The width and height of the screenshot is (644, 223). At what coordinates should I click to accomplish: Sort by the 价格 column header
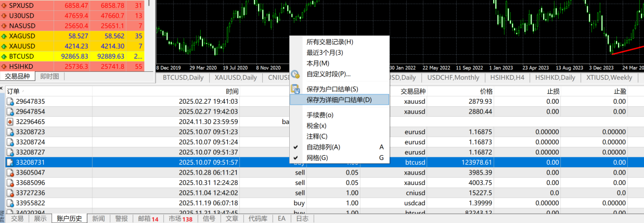click(486, 91)
